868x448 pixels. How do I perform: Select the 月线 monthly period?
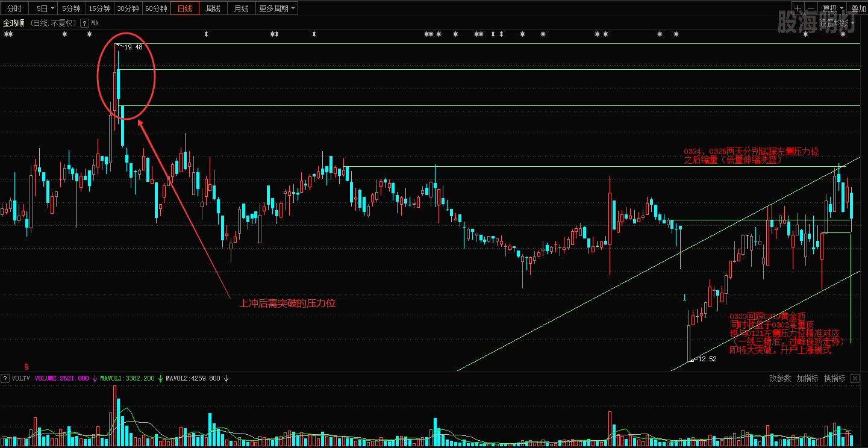coord(242,8)
